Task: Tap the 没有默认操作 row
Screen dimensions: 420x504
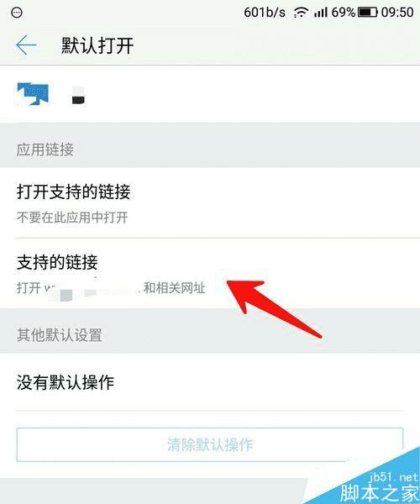Action: pyautogui.click(x=210, y=382)
